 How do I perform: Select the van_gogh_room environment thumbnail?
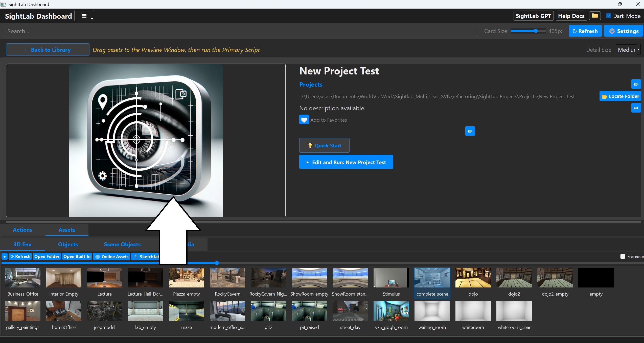391,311
